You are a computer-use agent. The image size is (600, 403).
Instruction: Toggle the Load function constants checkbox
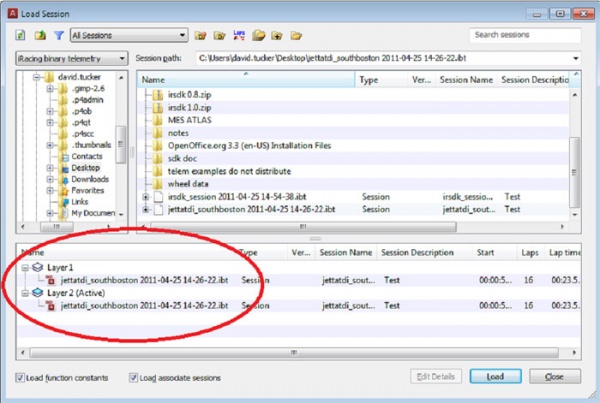(21, 377)
